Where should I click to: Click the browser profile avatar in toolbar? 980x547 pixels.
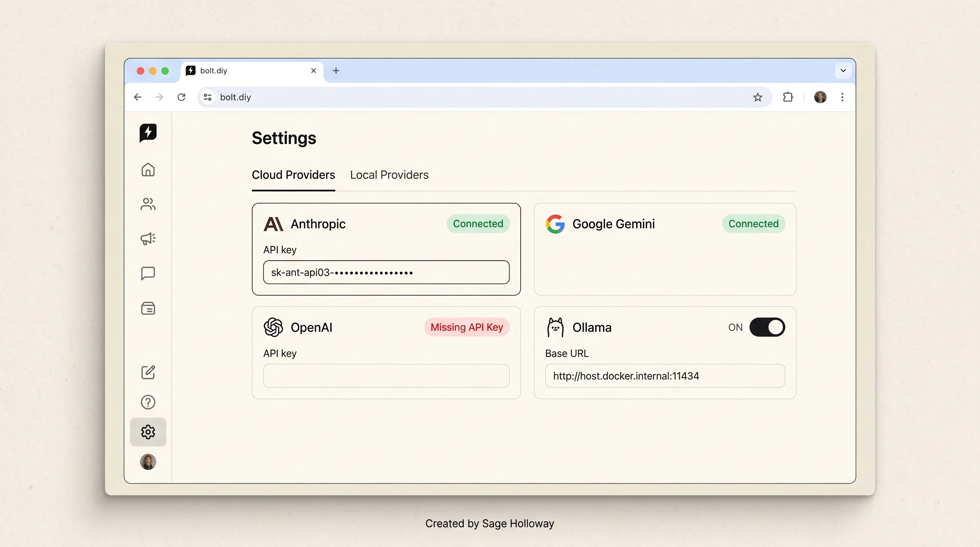[x=820, y=97]
